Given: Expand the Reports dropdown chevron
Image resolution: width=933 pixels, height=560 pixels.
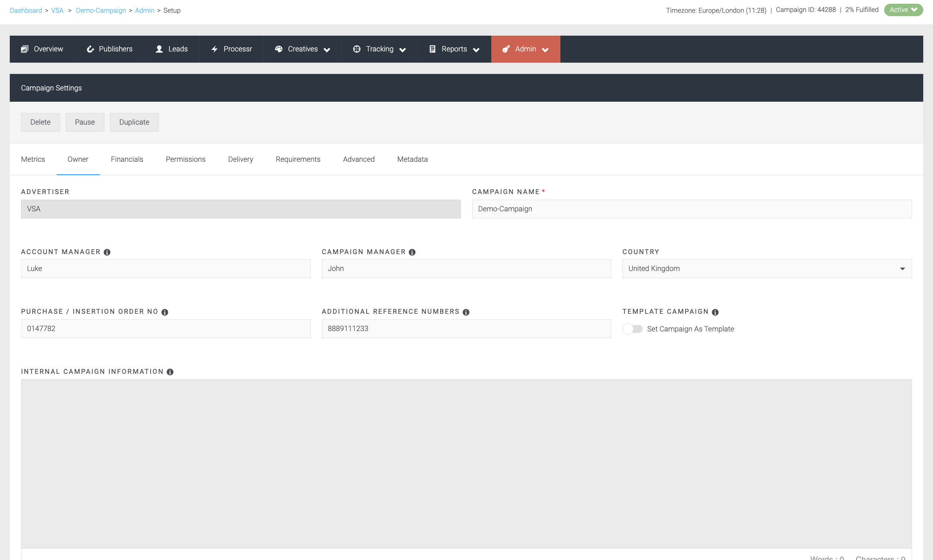Looking at the screenshot, I should [x=476, y=50].
